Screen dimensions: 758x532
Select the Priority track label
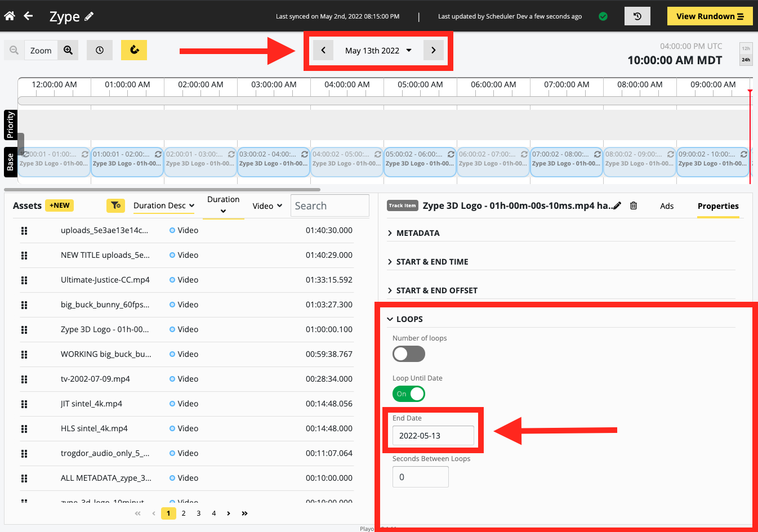(10, 125)
